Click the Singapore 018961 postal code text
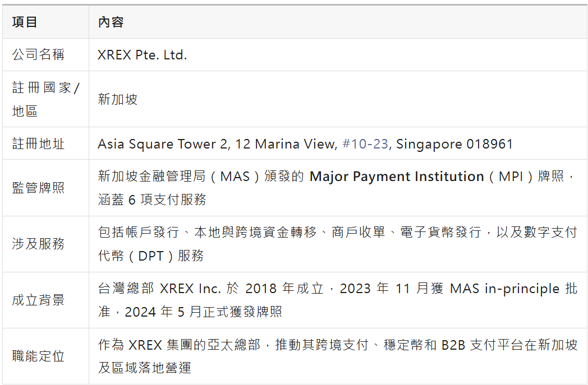 tap(454, 144)
